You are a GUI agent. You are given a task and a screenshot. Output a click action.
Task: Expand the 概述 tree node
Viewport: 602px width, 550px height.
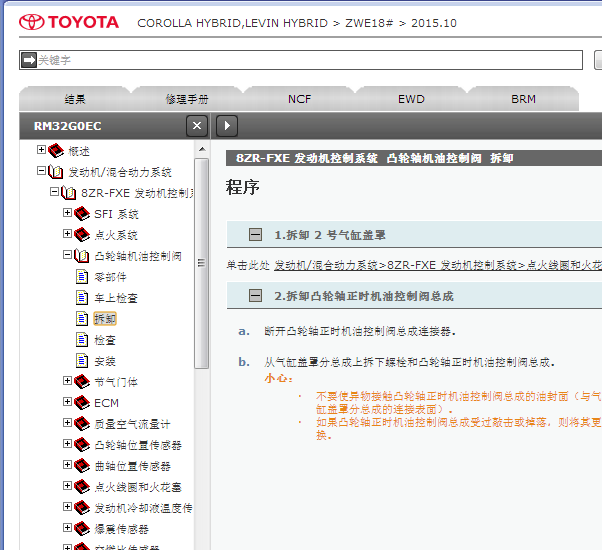pyautogui.click(x=41, y=150)
